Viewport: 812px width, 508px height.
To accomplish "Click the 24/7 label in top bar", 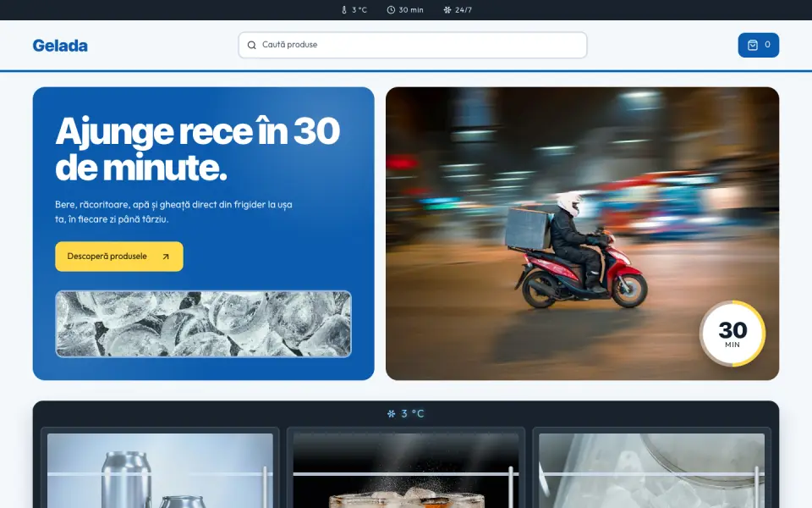I will coord(464,10).
